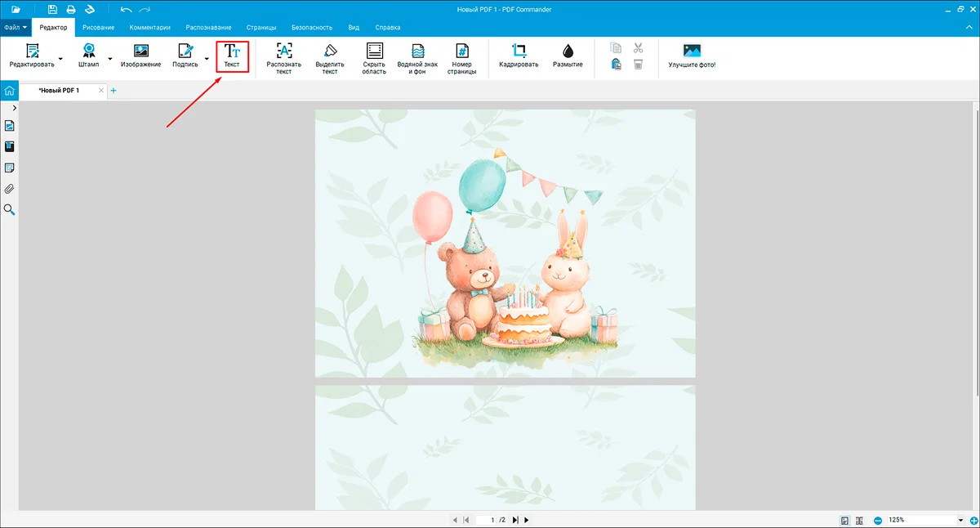
Task: Copy the selection using the copy icon
Action: coord(616,48)
